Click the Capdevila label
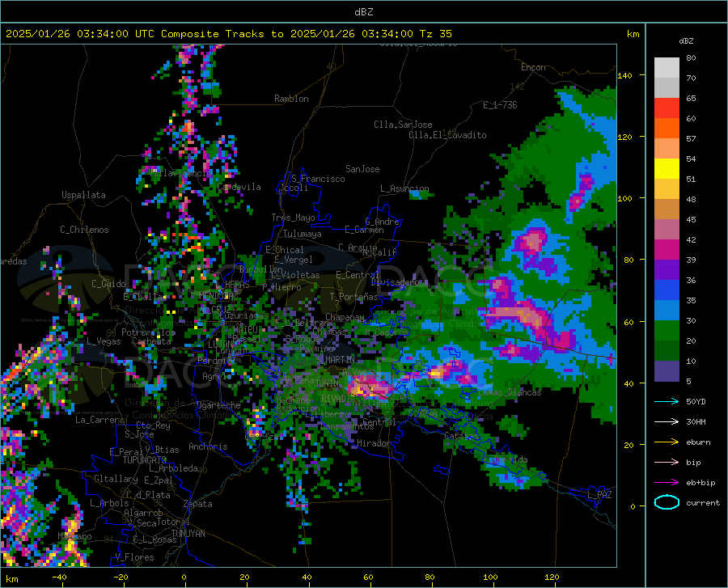Viewport: 728px width, 588px height. click(x=239, y=187)
